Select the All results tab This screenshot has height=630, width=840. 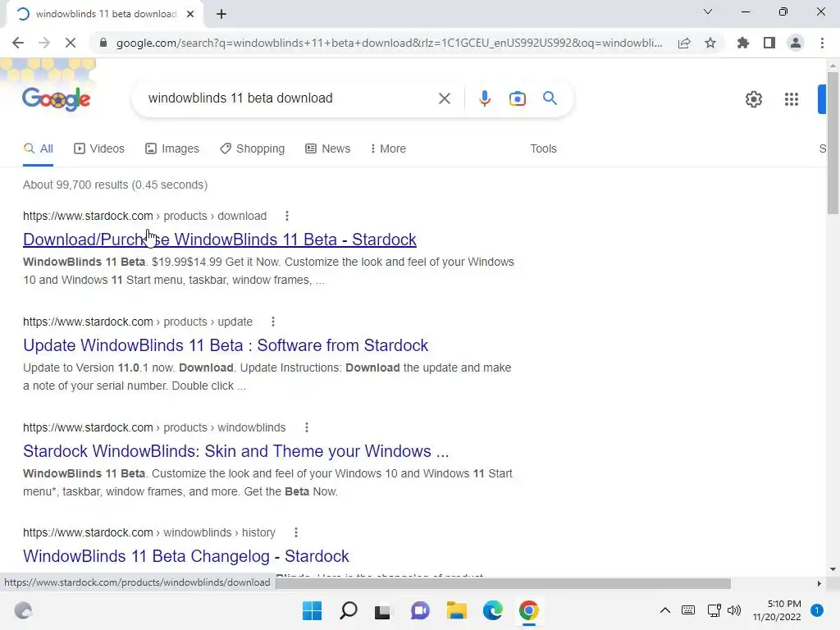(x=38, y=148)
